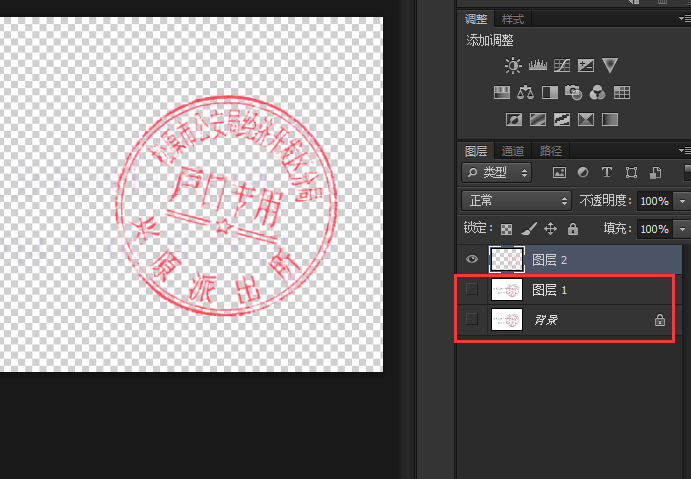
Task: Add a Photo Filter adjustment
Action: 573,93
